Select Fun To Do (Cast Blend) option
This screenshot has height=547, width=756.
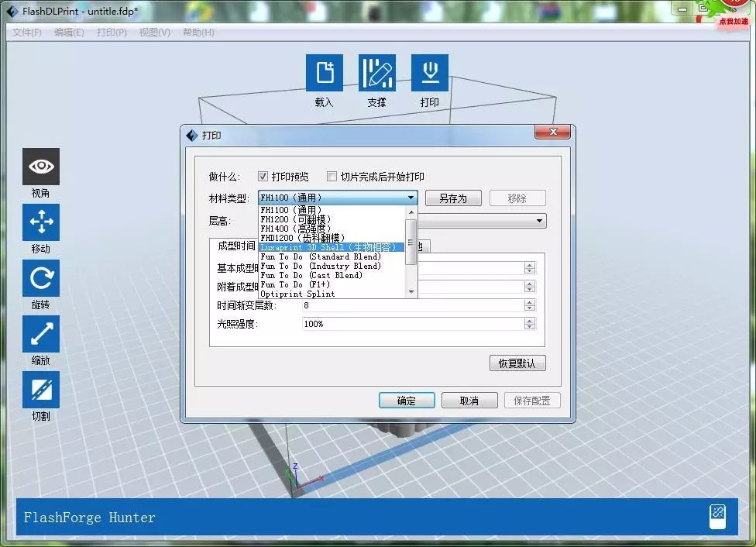pos(332,275)
